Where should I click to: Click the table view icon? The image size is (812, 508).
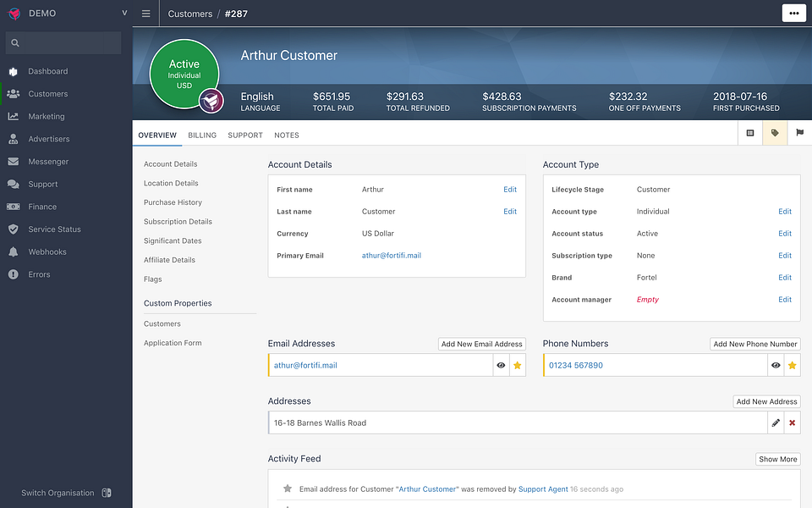pos(750,133)
